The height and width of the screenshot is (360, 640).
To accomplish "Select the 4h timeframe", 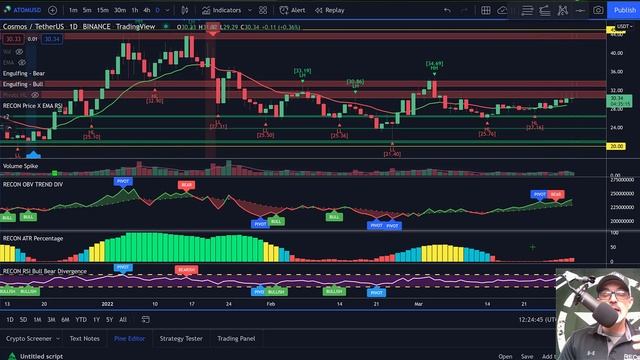I will 147,10.
